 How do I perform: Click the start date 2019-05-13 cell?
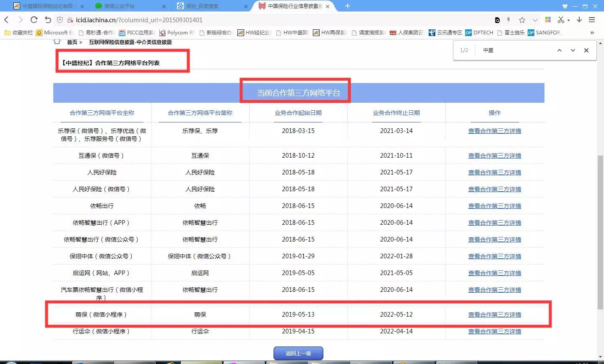pyautogui.click(x=298, y=315)
